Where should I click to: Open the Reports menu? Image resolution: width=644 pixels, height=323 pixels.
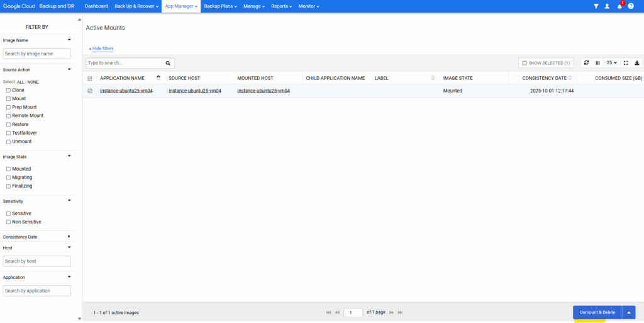[x=281, y=6]
